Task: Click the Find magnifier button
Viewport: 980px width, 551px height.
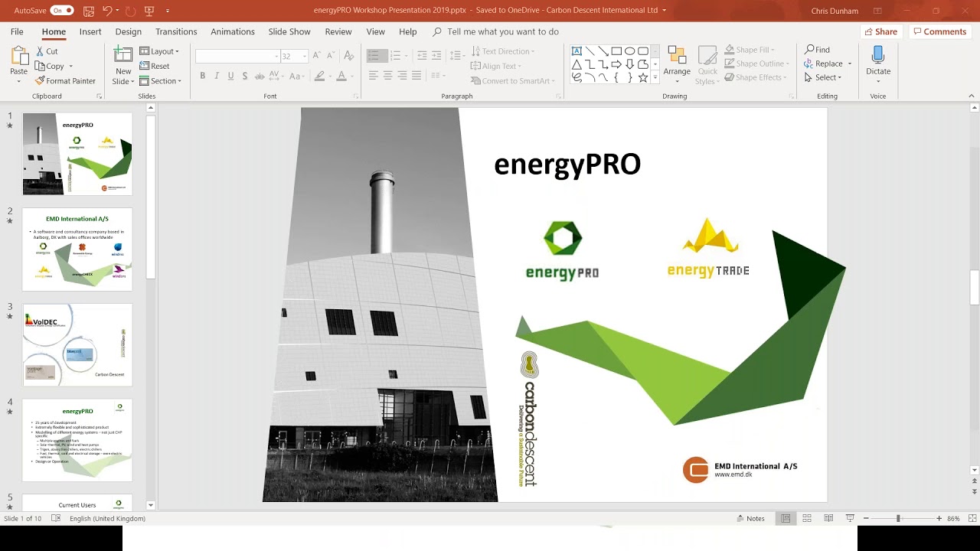Action: pos(818,50)
